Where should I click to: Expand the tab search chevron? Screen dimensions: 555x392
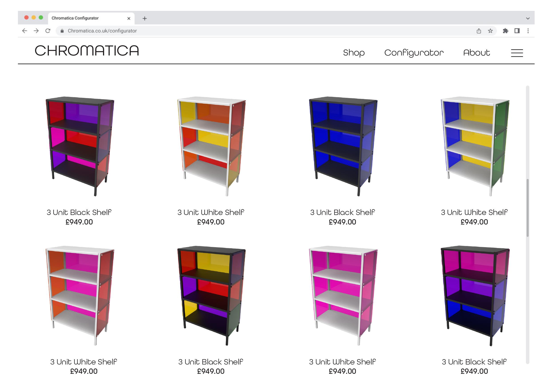point(528,18)
